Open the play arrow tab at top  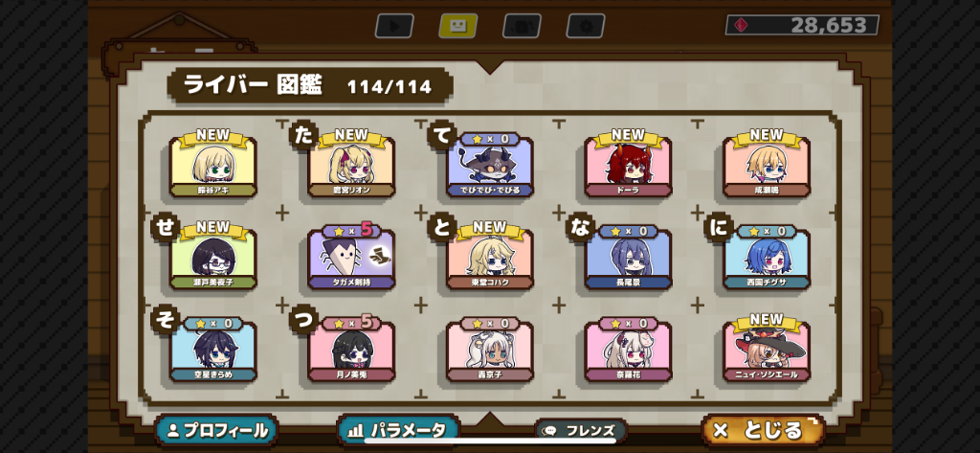click(x=393, y=26)
